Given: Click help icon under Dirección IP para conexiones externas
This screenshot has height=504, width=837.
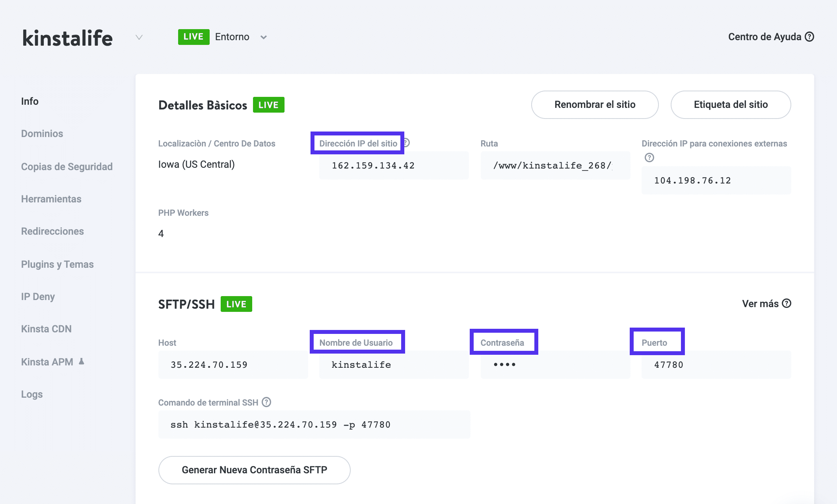Looking at the screenshot, I should 649,157.
